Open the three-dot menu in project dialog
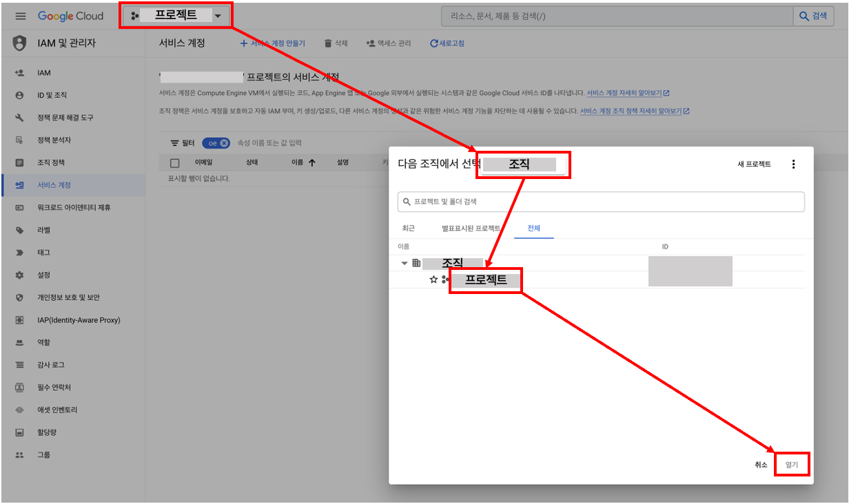This screenshot has width=849, height=504. click(793, 164)
